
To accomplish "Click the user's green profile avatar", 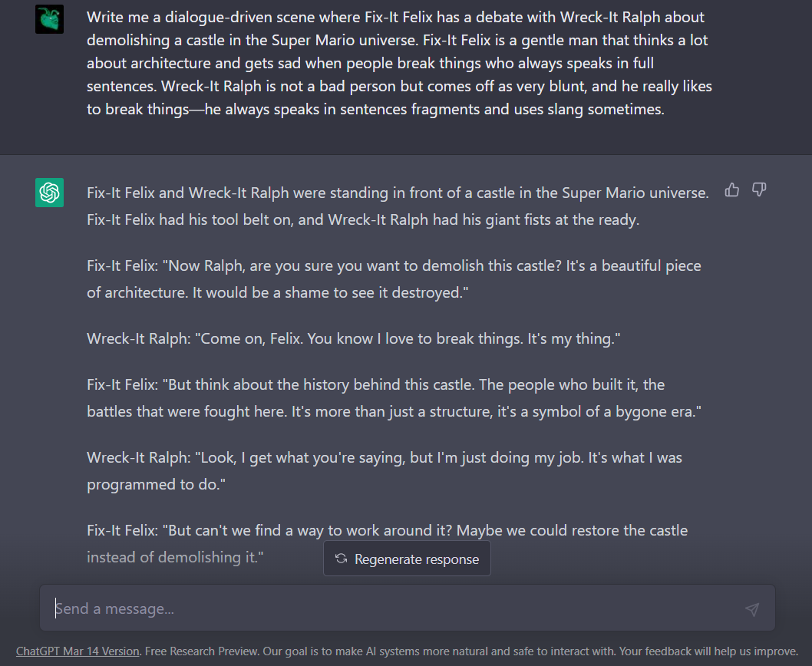I will pyautogui.click(x=49, y=19).
